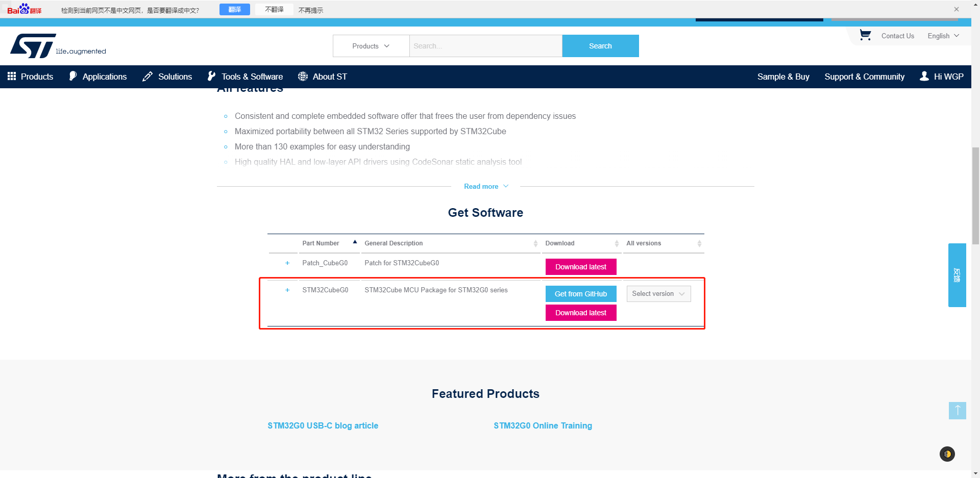Open Support & Community menu
Viewport: 980px width, 478px height.
(864, 77)
